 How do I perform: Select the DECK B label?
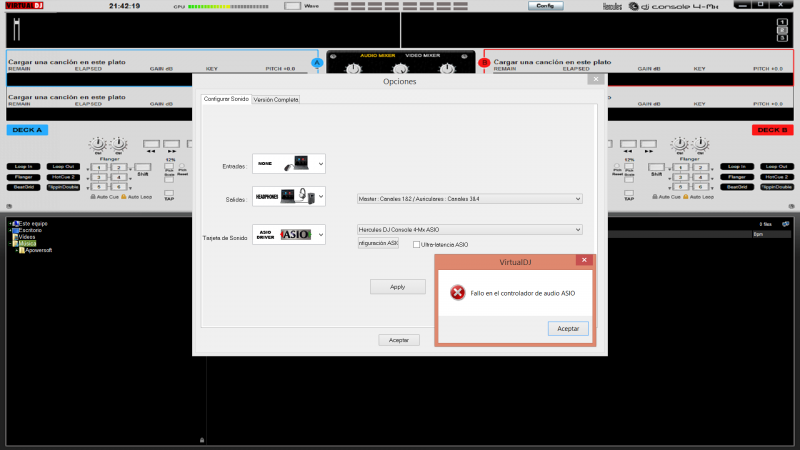(772, 130)
